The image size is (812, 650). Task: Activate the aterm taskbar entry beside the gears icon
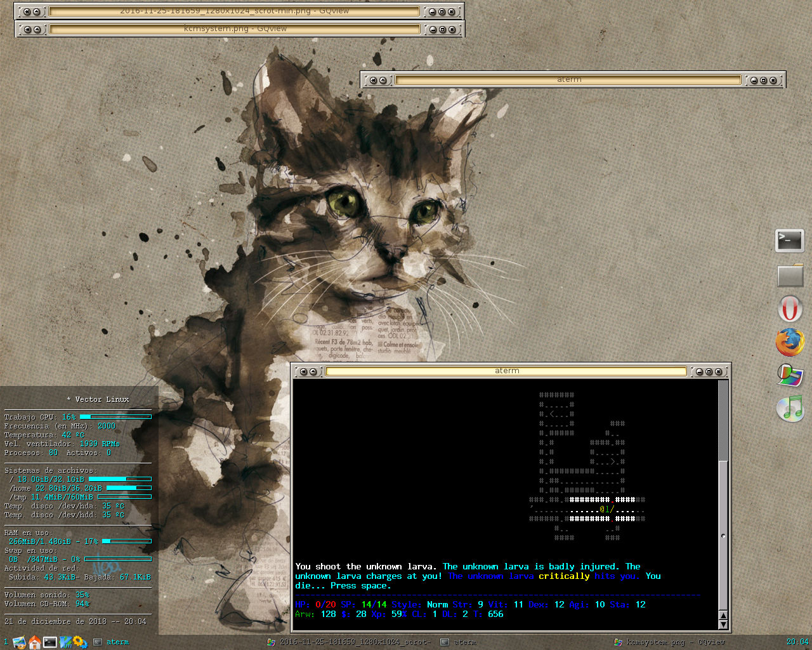pyautogui.click(x=112, y=642)
